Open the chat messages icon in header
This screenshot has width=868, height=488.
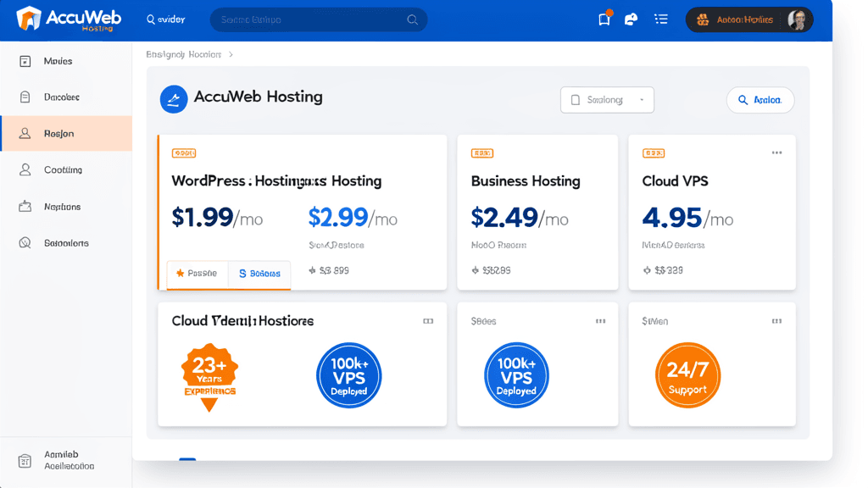[631, 19]
